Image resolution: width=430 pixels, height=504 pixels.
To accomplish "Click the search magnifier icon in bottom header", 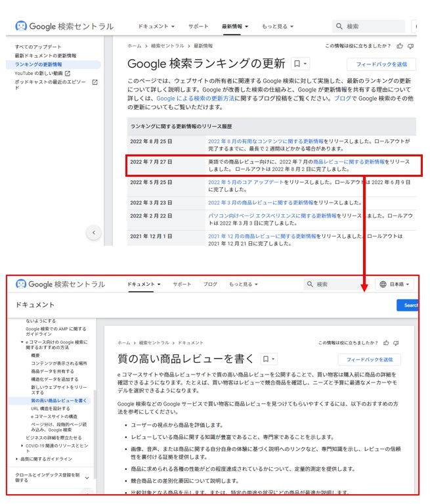I will point(310,284).
